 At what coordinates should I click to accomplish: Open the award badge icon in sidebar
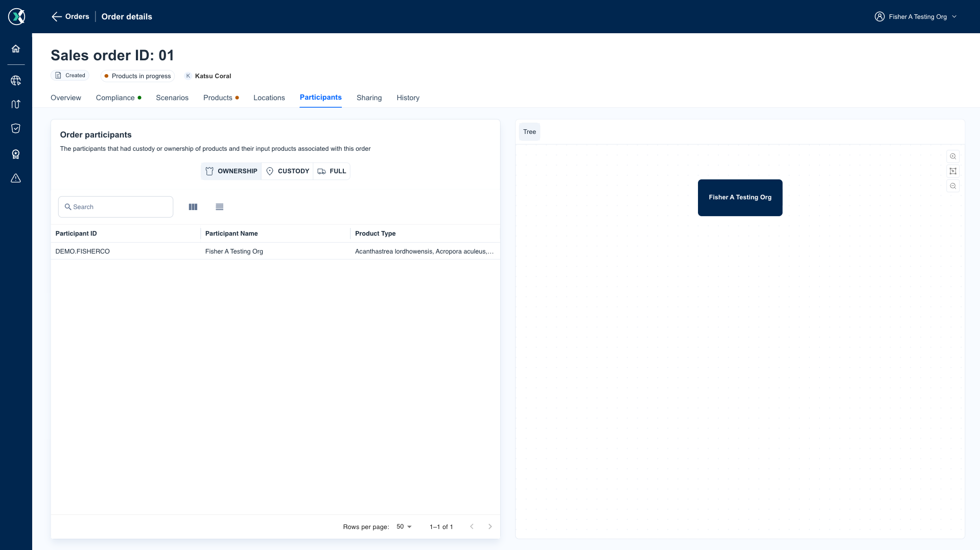coord(16,154)
